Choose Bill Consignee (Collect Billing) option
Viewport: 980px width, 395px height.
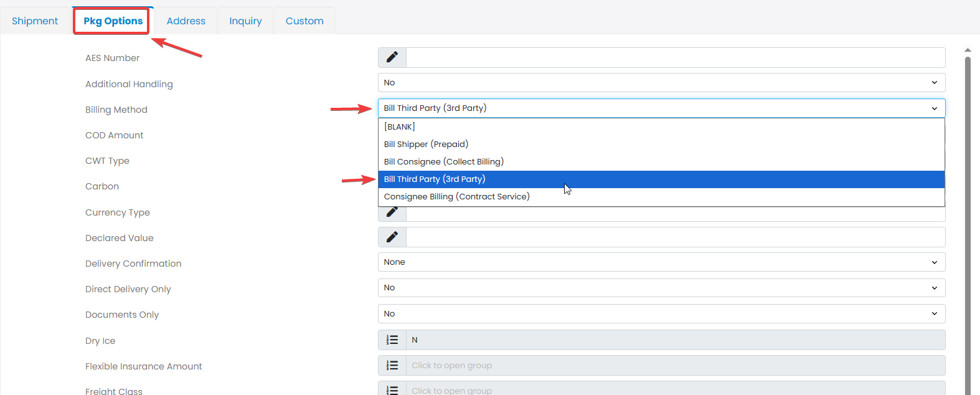(x=661, y=161)
